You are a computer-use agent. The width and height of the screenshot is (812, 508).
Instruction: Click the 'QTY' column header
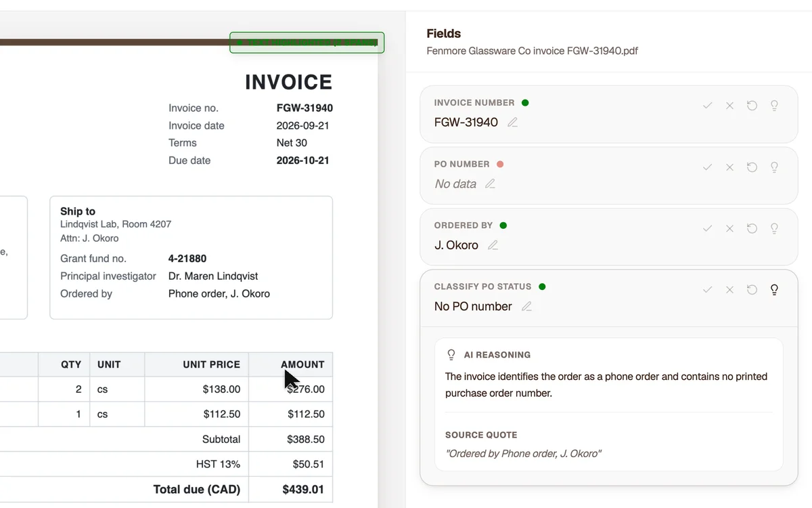[x=71, y=364]
